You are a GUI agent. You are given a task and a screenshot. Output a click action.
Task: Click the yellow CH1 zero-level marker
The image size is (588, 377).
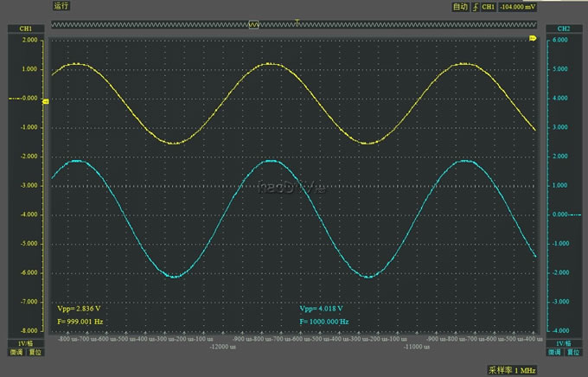pos(46,102)
